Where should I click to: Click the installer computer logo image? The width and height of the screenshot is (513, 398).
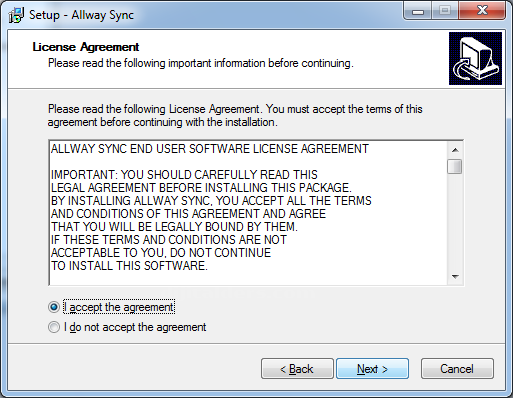pos(475,58)
